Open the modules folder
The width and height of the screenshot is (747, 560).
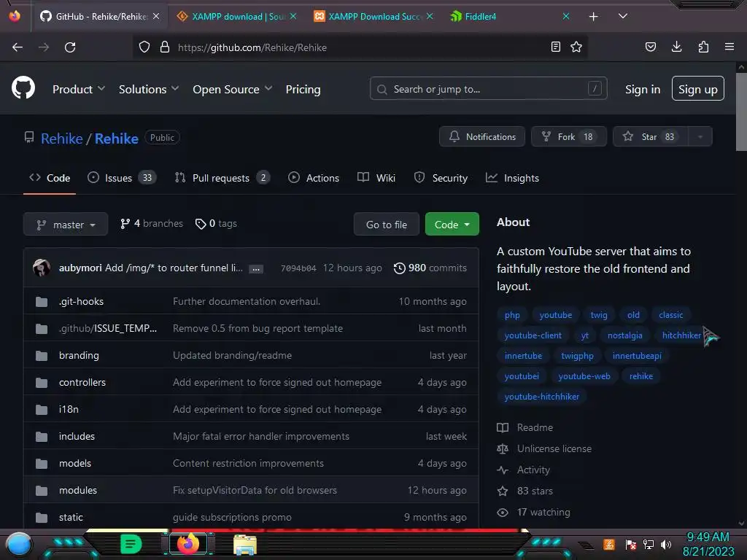77,490
